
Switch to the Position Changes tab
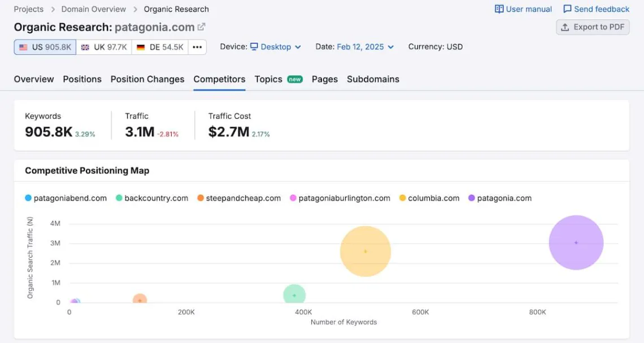[x=147, y=79]
